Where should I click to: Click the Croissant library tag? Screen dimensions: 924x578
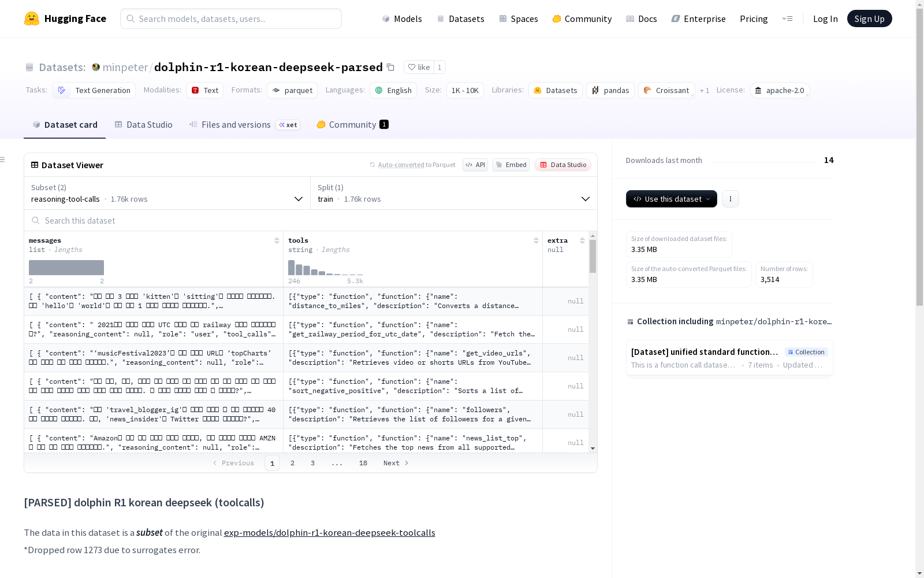tap(666, 90)
